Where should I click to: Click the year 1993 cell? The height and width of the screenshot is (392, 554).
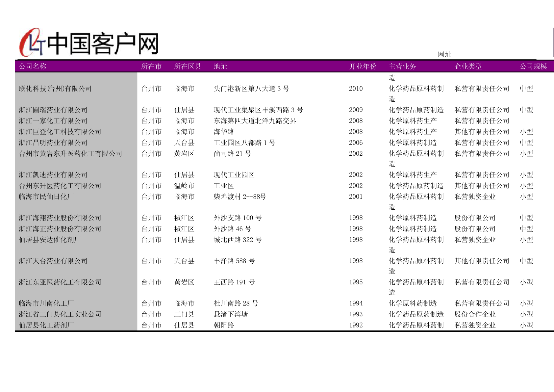(x=356, y=314)
